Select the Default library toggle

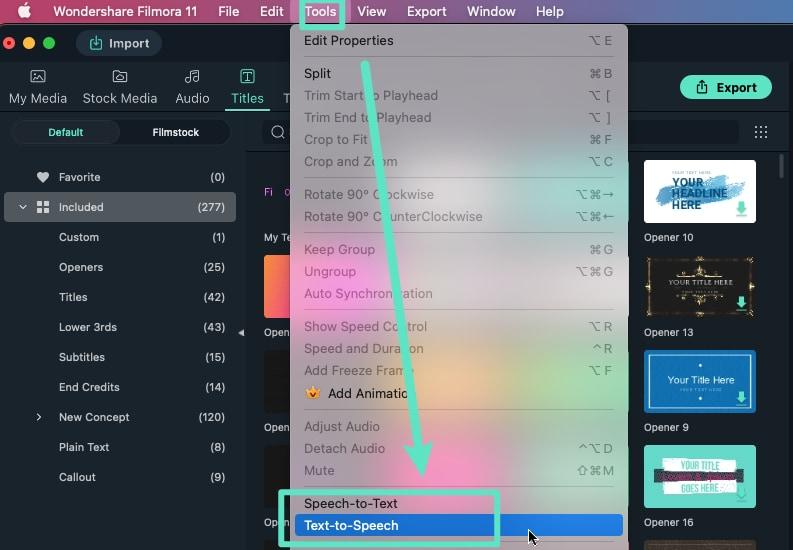tap(66, 132)
